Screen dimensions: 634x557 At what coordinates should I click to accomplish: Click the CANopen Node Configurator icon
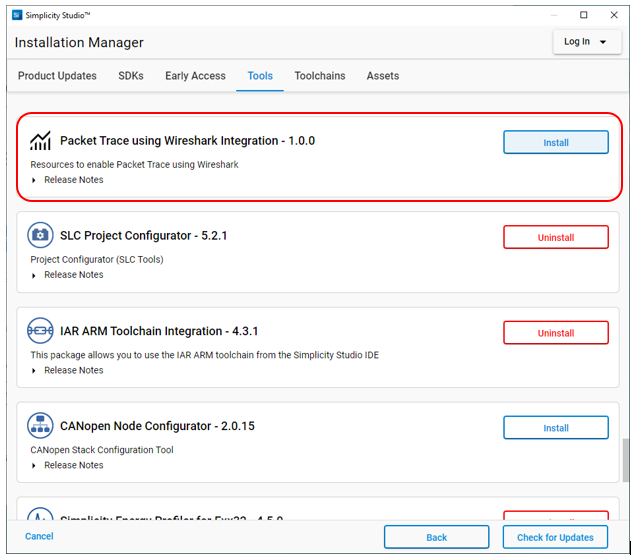click(x=40, y=426)
